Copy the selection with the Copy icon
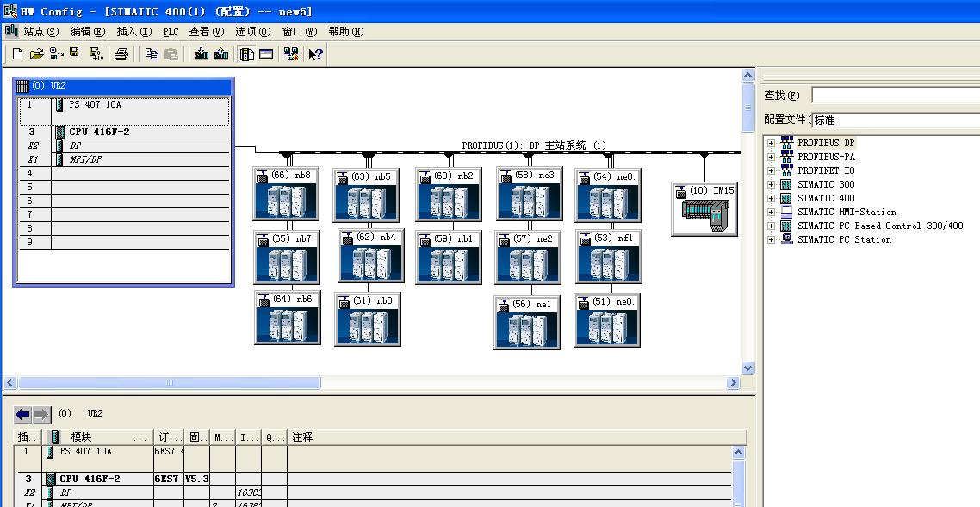 (152, 54)
